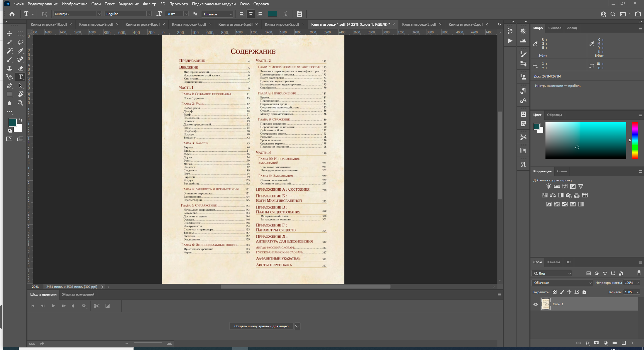The image size is (644, 350).
Task: Select the Rectangle shape tool
Action: pyautogui.click(x=9, y=94)
